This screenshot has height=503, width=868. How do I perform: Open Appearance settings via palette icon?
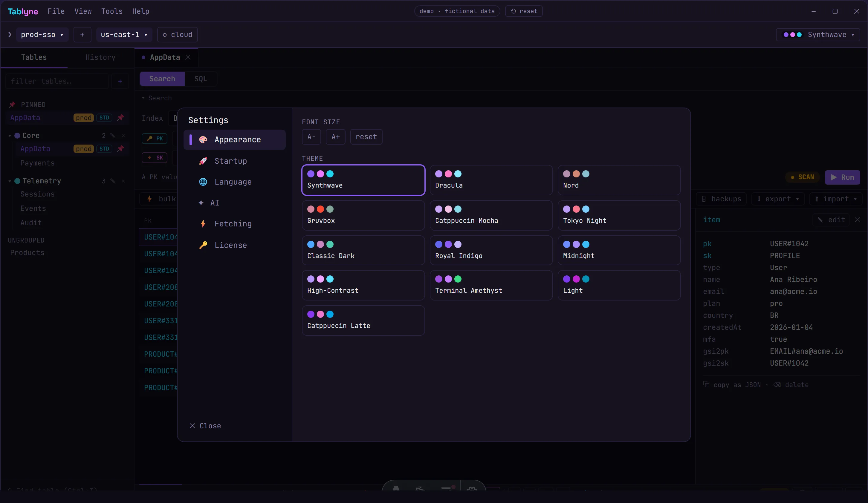coord(203,139)
